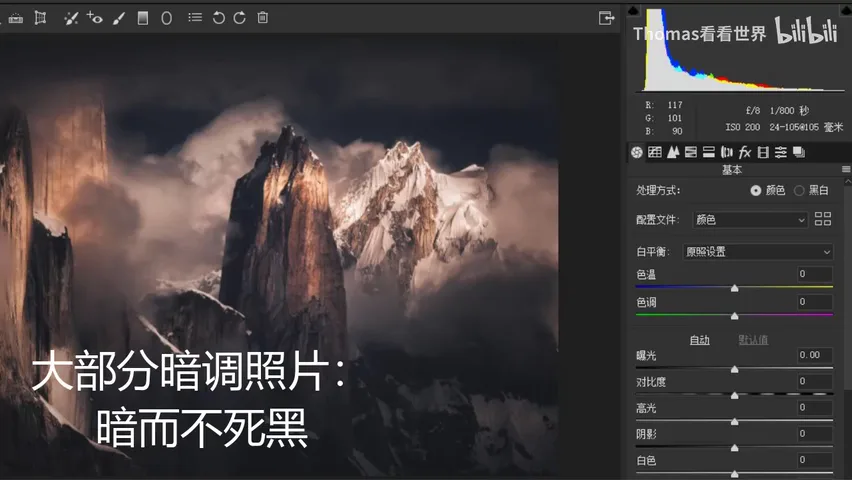852x480 pixels.
Task: Click the 自动 auto link
Action: point(699,340)
